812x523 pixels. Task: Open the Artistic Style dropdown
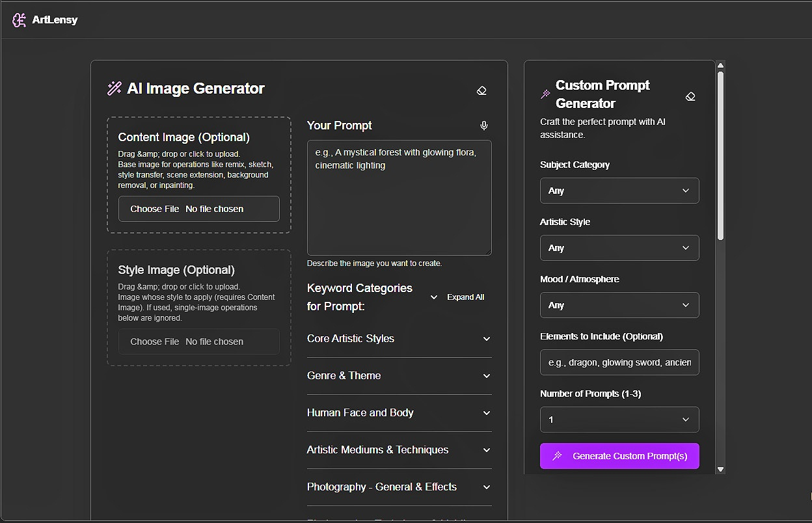tap(619, 248)
